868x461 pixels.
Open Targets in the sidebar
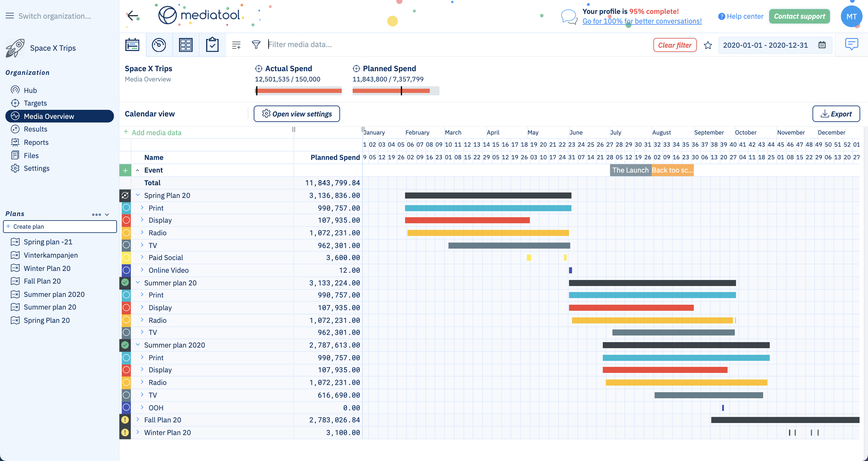tap(35, 103)
